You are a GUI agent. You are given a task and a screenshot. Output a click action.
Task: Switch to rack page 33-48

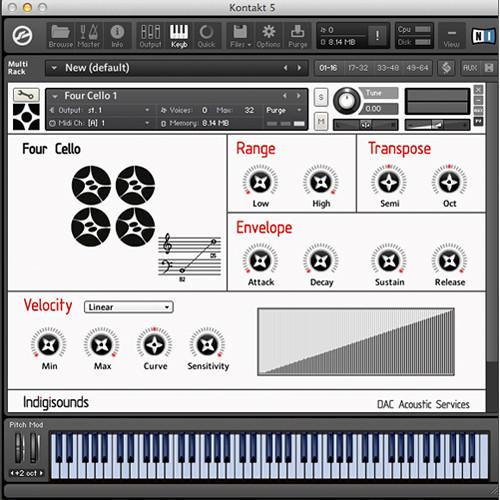pyautogui.click(x=388, y=68)
